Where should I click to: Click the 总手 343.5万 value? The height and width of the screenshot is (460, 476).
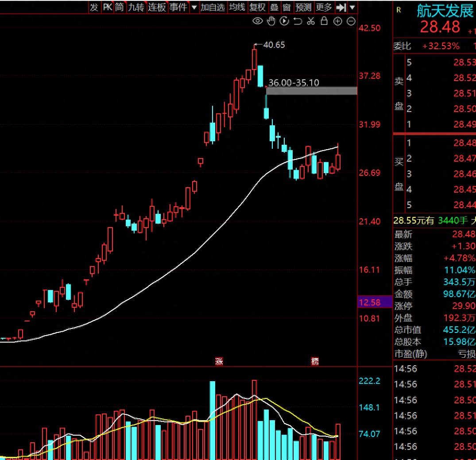(x=459, y=282)
